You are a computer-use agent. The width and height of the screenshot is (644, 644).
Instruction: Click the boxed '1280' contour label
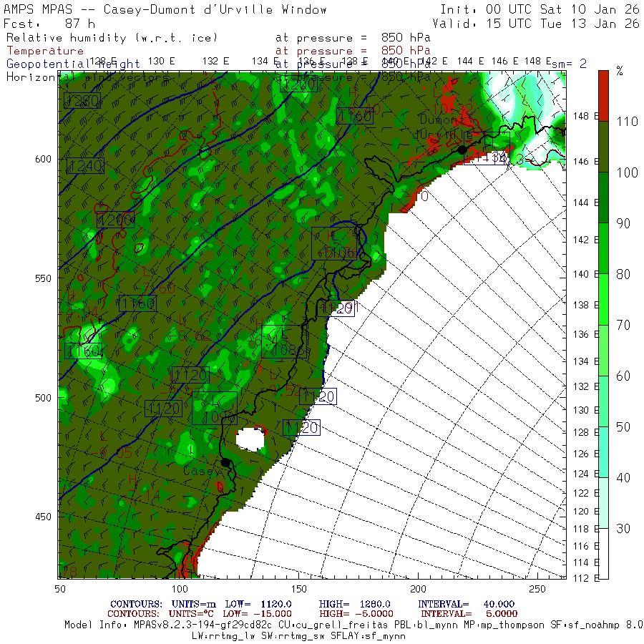(82, 100)
